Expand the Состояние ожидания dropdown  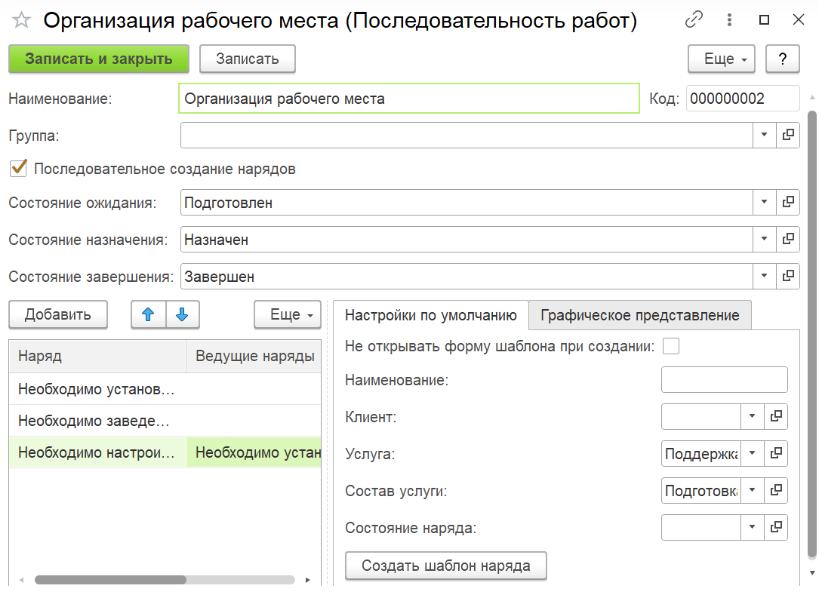(764, 203)
